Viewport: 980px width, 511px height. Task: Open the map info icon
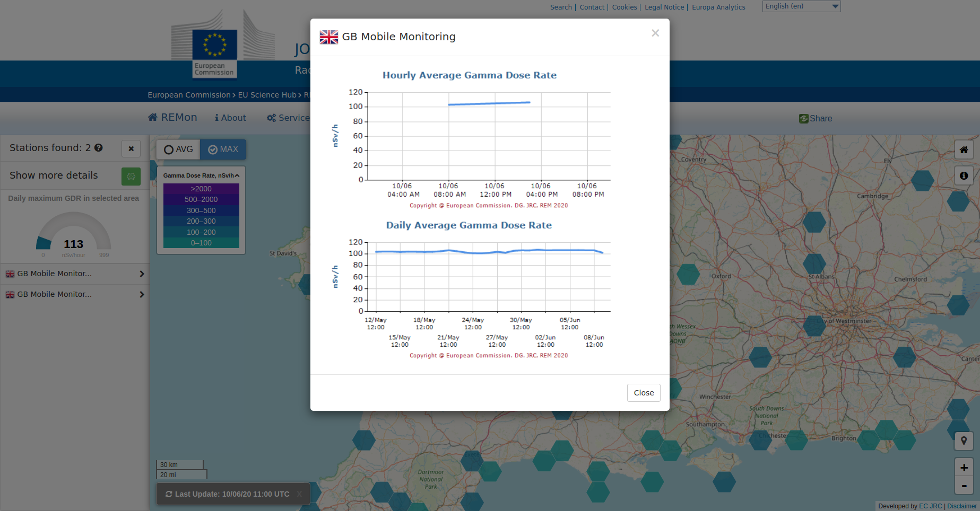pos(964,175)
